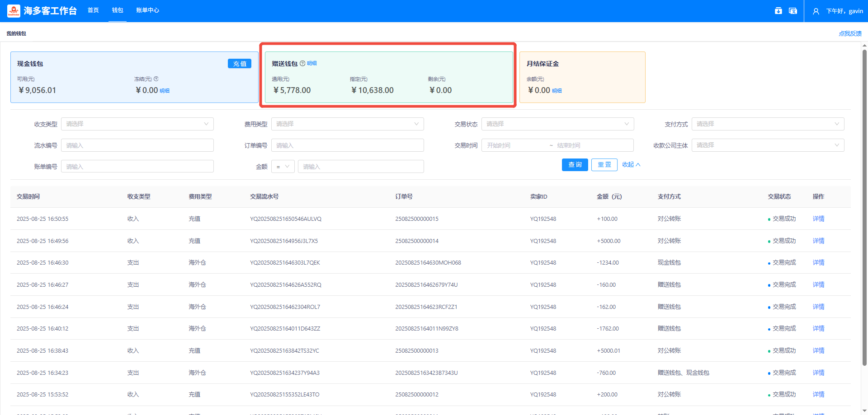Open 明细 link next to 冻结 amount
Screen dimensions: 868x415
point(165,91)
